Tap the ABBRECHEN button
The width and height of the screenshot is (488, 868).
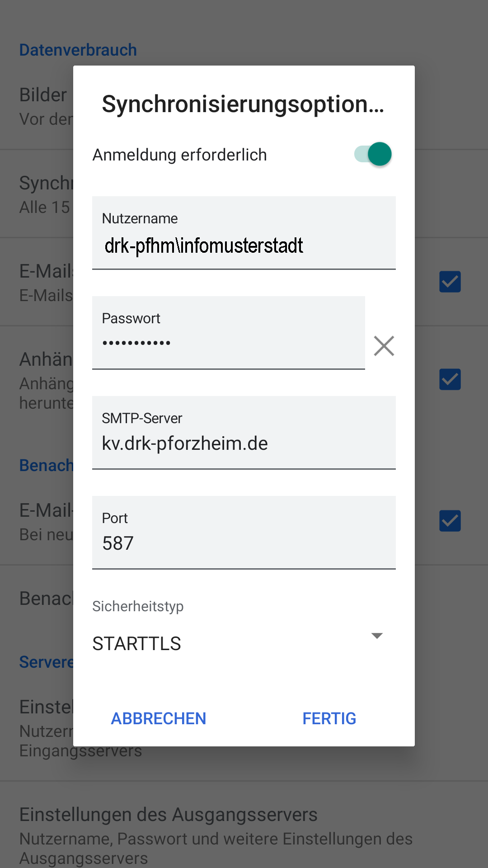159,718
